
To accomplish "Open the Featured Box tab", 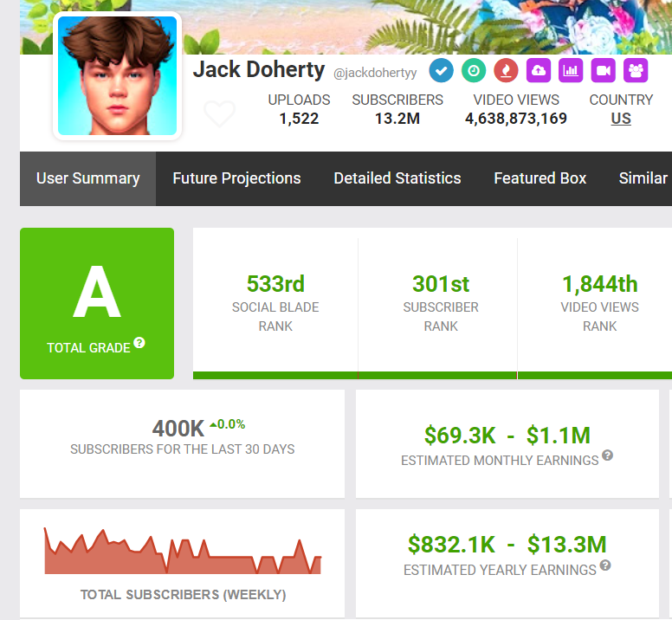I will 540,178.
